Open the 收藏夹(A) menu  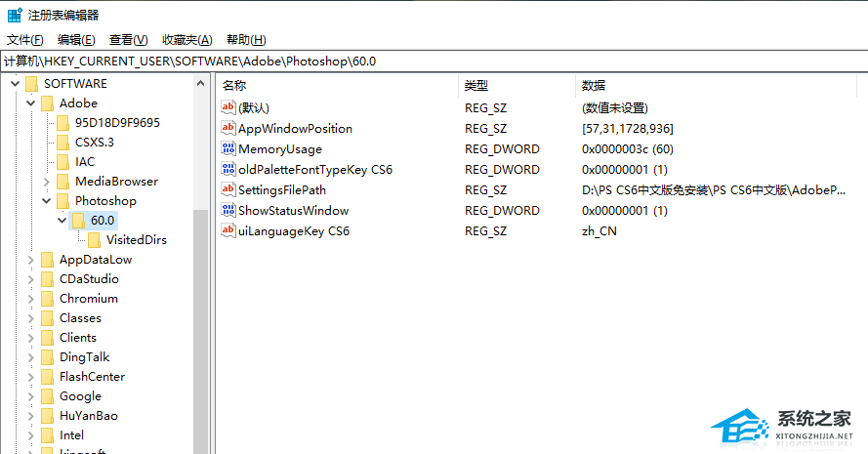click(187, 40)
